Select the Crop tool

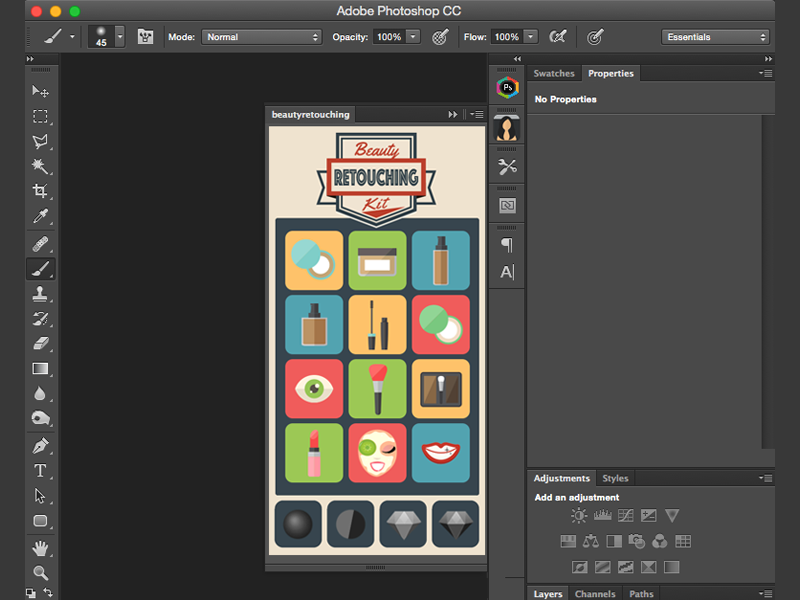pyautogui.click(x=40, y=190)
